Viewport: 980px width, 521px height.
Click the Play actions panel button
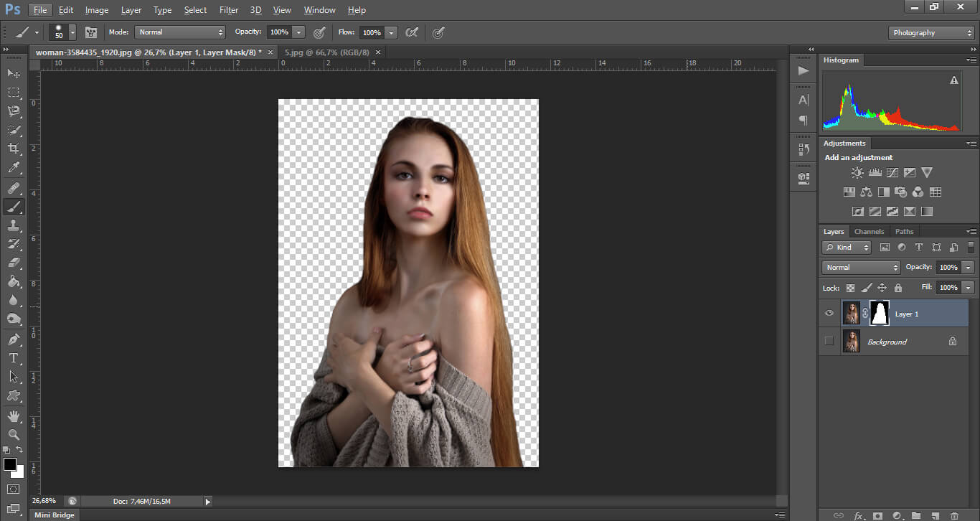click(x=804, y=70)
